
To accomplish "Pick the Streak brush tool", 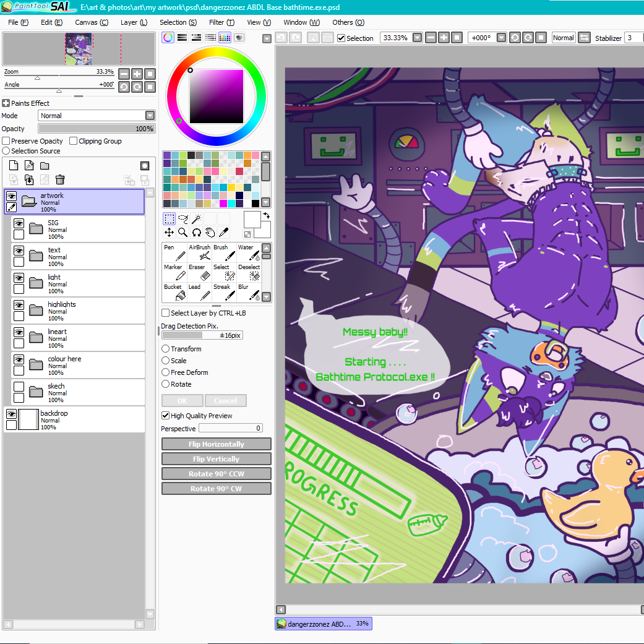I will (224, 292).
